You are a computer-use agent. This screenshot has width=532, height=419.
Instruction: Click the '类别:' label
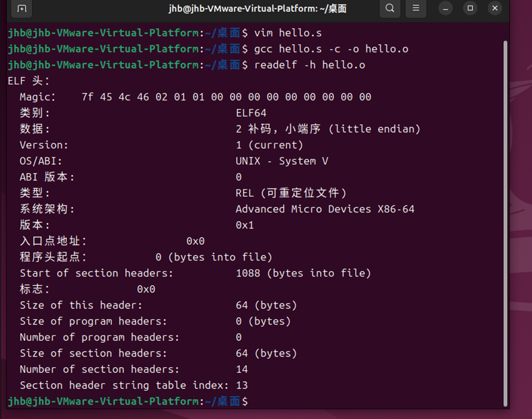click(34, 113)
